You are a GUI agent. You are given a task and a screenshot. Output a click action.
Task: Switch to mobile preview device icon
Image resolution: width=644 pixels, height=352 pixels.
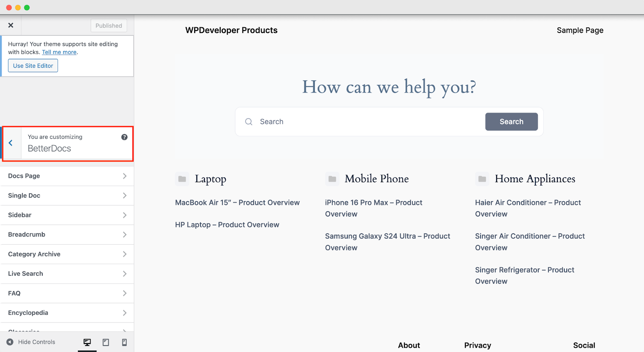tap(124, 342)
